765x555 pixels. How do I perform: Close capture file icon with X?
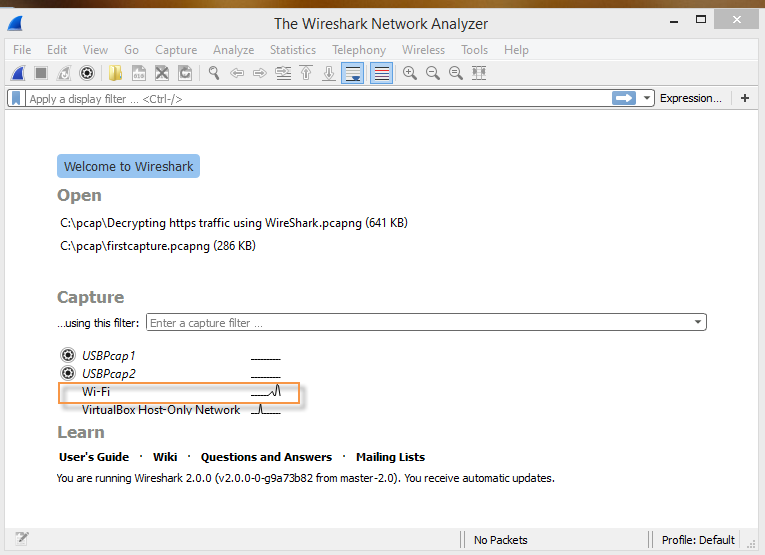tap(161, 73)
